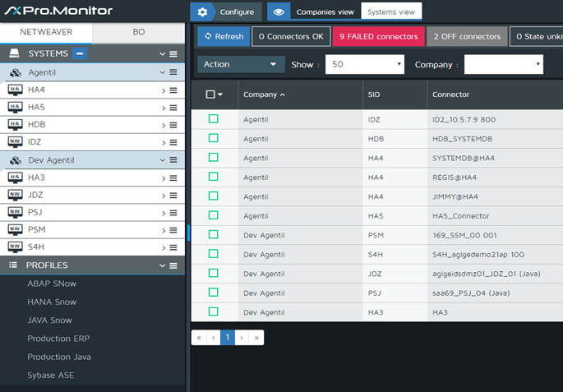Open the Show 50 entries dropdown
The image size is (563, 392).
click(364, 64)
